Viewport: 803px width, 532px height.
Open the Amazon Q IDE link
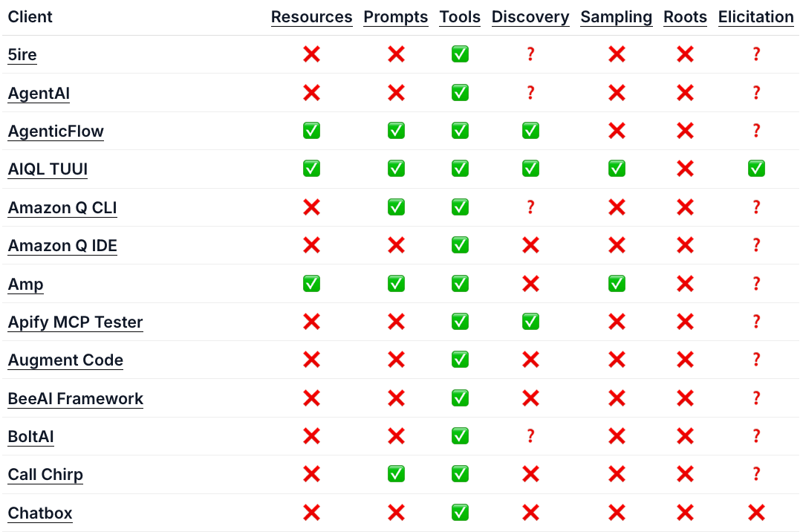click(62, 246)
